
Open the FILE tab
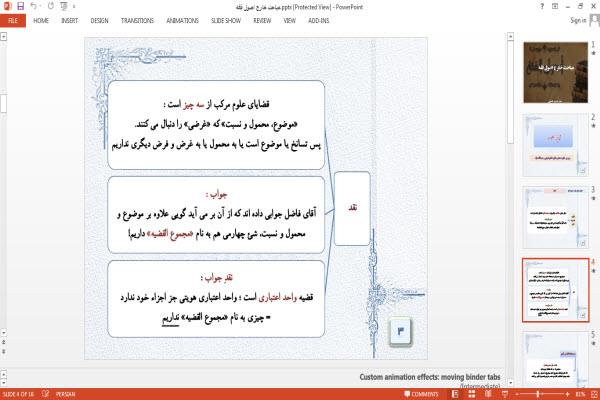point(13,21)
